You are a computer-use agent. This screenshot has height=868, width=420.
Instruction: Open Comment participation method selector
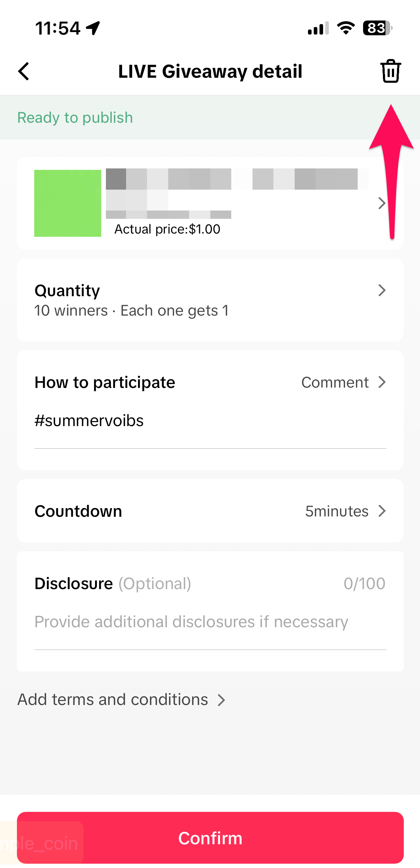343,382
